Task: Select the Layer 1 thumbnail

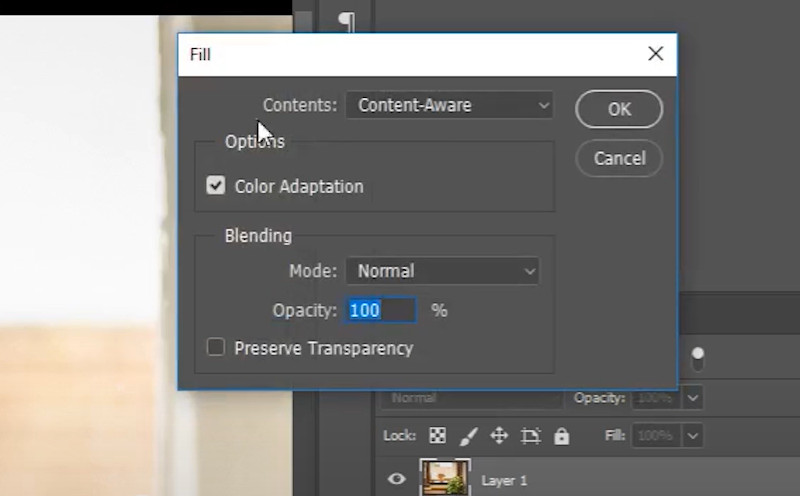Action: click(x=445, y=478)
